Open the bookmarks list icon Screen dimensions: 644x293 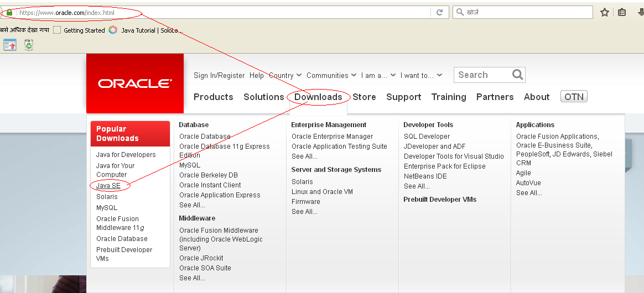coord(622,12)
